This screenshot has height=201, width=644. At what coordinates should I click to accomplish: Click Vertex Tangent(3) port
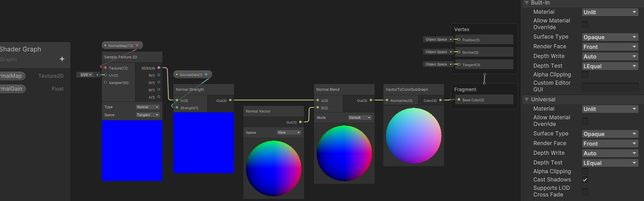pyautogui.click(x=458, y=65)
